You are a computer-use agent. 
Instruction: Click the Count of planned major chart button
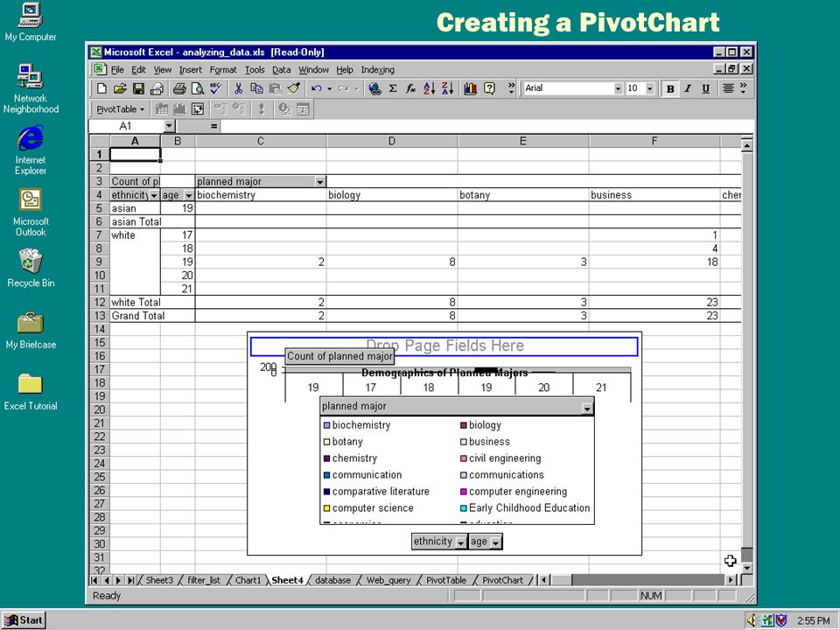pyautogui.click(x=339, y=356)
